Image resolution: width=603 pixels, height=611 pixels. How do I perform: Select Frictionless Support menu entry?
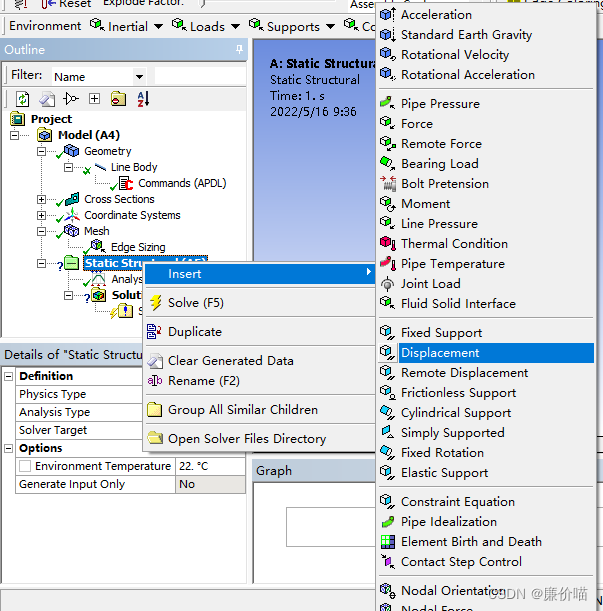point(486,392)
